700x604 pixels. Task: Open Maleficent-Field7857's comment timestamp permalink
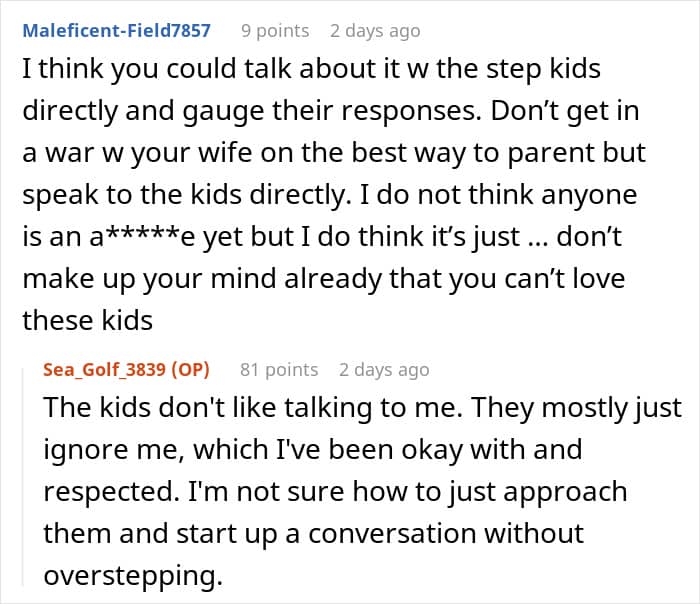tap(375, 30)
